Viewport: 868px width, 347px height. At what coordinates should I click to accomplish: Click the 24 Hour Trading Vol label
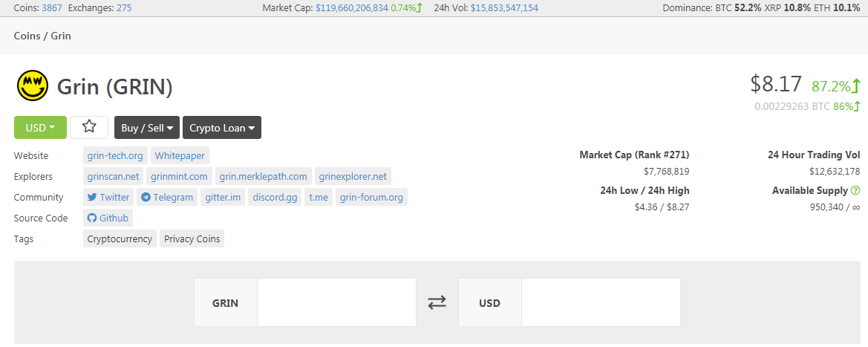[x=814, y=155]
